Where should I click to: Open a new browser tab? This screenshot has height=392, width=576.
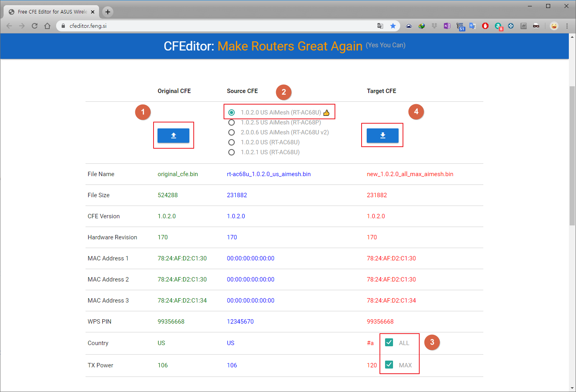(108, 12)
